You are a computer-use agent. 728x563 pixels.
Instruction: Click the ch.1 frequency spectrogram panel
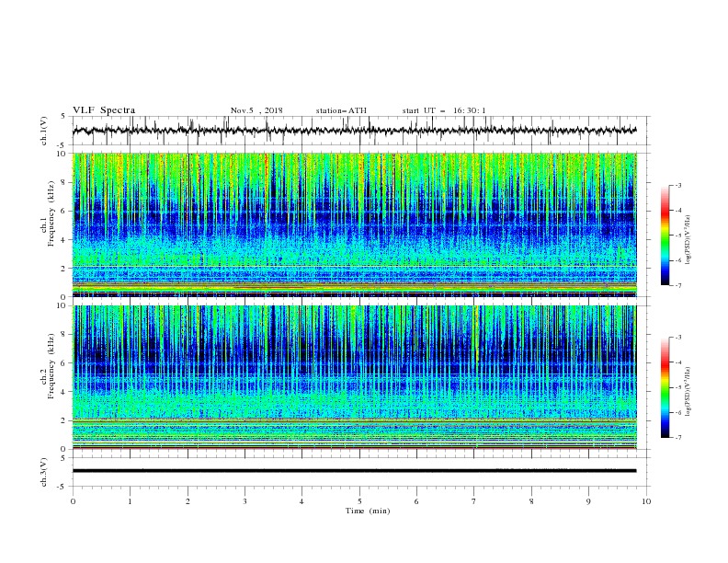[x=354, y=224]
